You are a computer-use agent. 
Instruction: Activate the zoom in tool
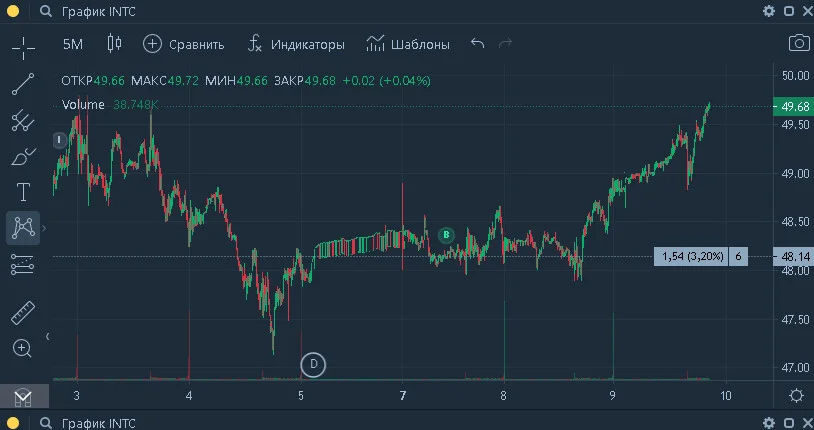coord(22,348)
